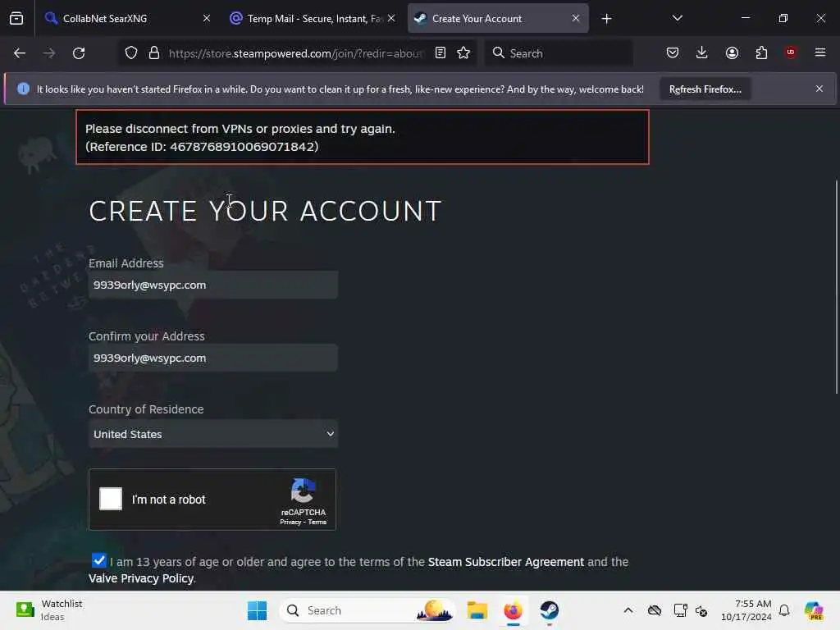Check the I'm not a robot box
This screenshot has width=840, height=630.
tap(111, 499)
